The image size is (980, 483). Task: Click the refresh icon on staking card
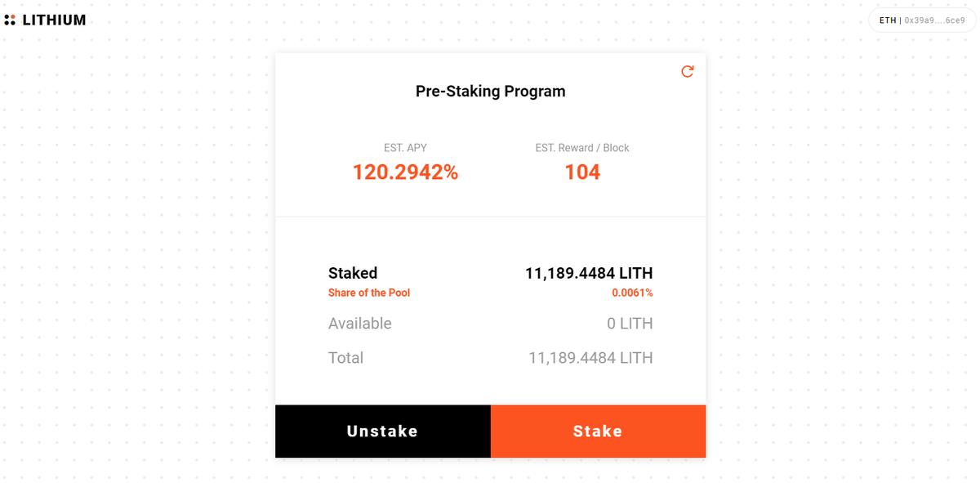[688, 71]
